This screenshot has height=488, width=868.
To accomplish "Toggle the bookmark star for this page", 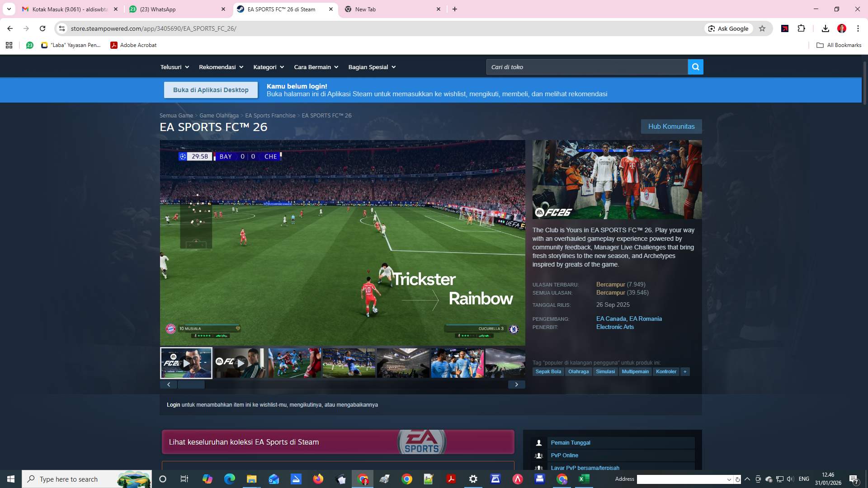I will click(763, 28).
